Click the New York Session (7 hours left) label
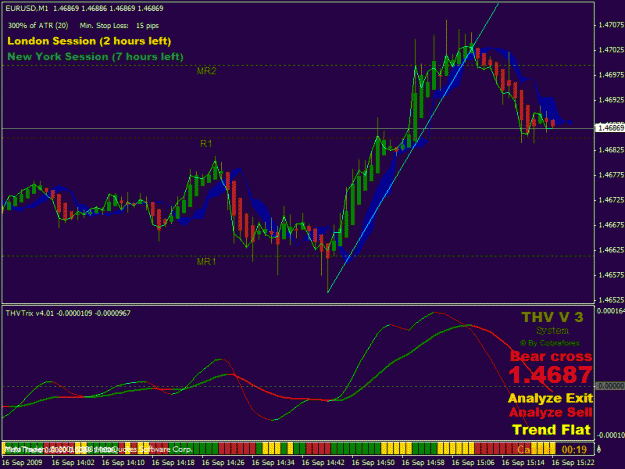 95,57
